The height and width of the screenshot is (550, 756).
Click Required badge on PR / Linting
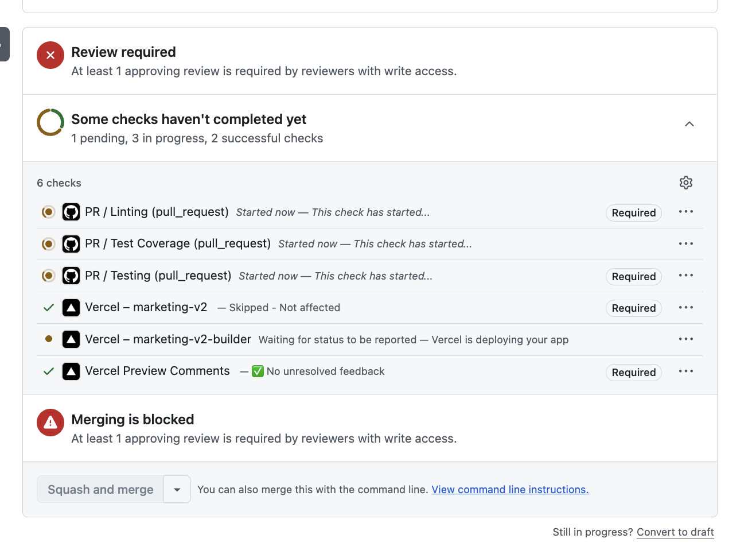pos(634,213)
